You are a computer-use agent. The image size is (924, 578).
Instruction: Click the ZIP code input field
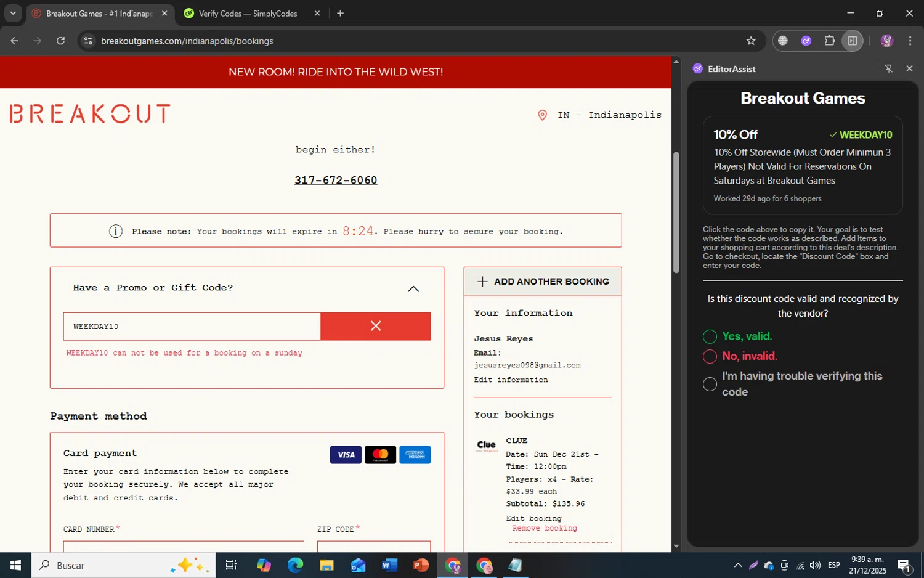(x=374, y=547)
